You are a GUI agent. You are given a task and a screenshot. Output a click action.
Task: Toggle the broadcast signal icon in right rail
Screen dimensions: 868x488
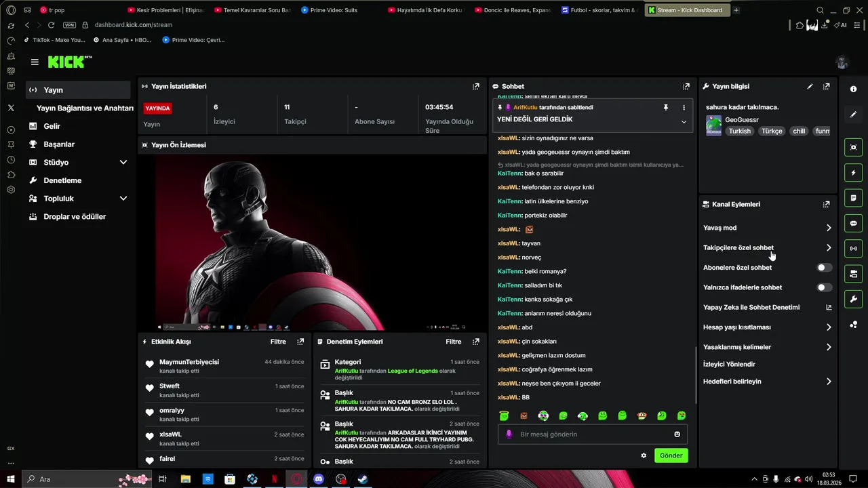853,249
